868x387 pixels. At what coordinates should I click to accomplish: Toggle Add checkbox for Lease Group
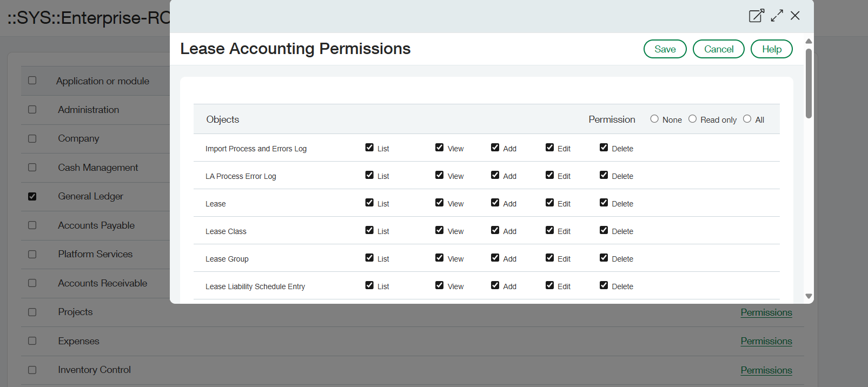(495, 258)
